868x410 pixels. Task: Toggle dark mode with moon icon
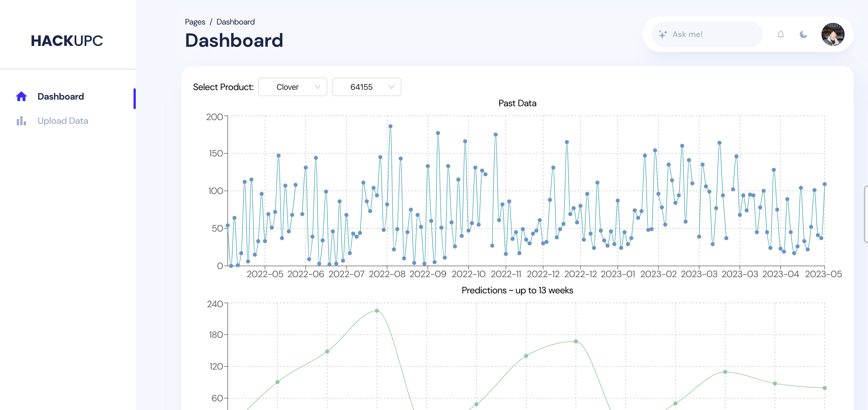803,34
